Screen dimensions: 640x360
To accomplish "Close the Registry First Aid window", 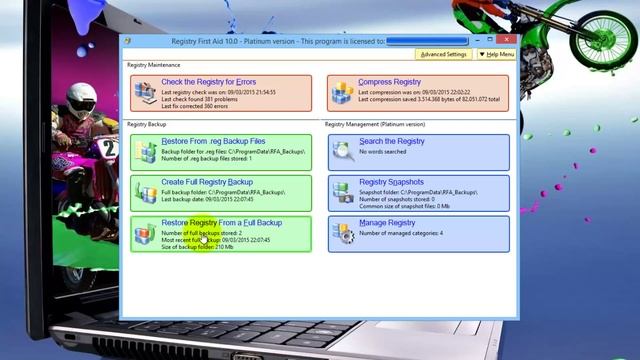I will pos(507,40).
